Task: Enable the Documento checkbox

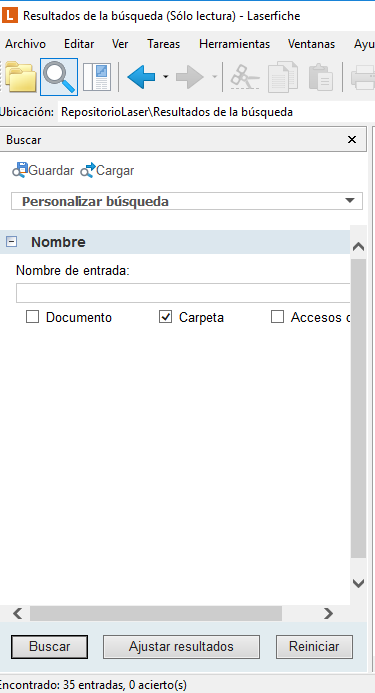Action: (x=32, y=317)
